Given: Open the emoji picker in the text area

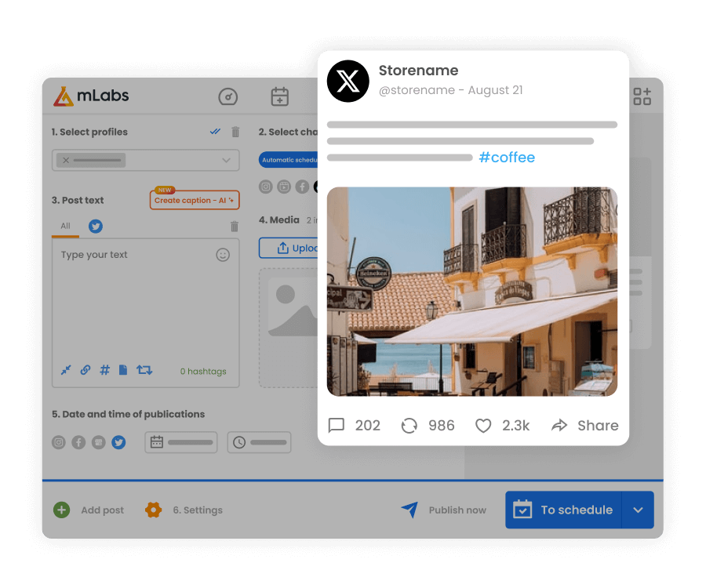Looking at the screenshot, I should (x=222, y=254).
